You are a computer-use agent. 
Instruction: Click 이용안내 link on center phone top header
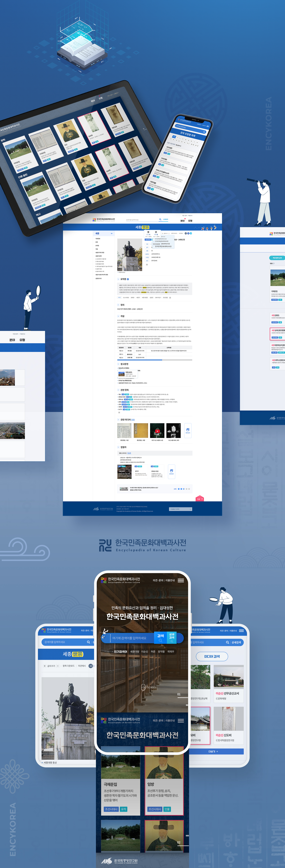click(170, 580)
